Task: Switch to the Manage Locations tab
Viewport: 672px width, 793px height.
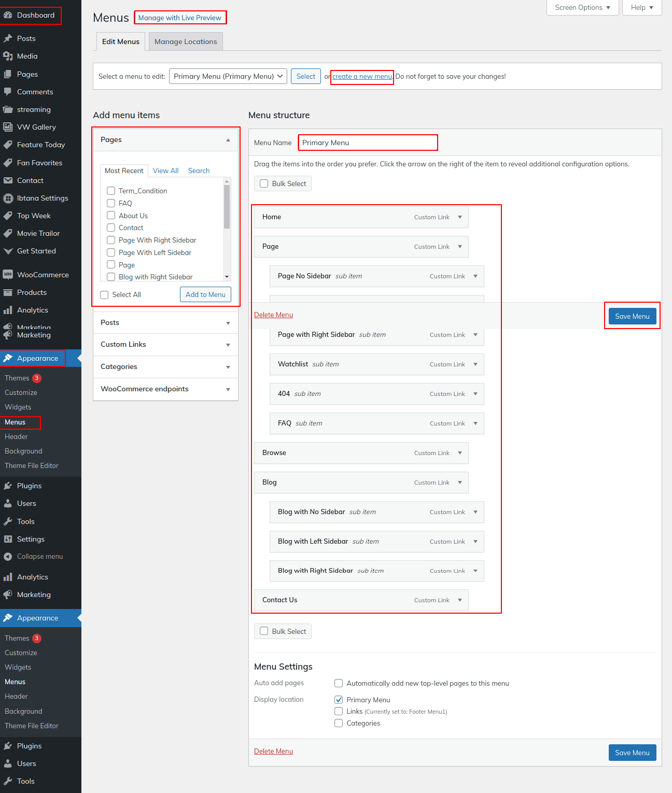Action: [x=186, y=41]
